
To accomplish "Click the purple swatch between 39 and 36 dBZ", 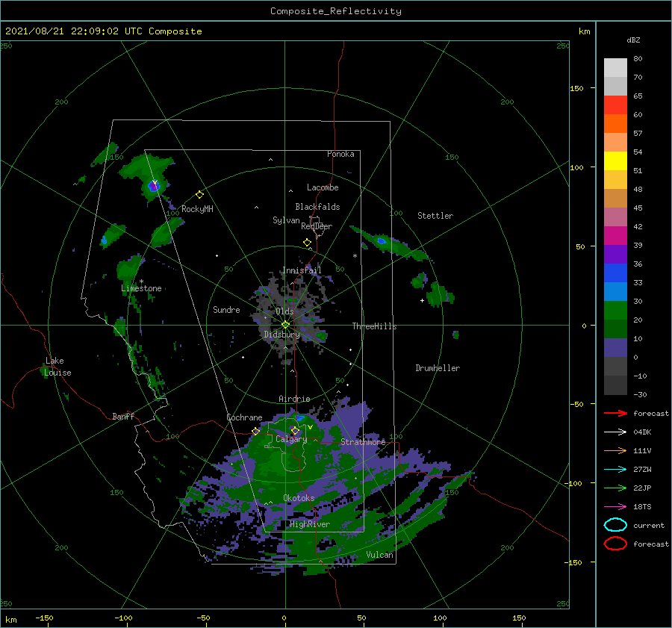I will (615, 255).
